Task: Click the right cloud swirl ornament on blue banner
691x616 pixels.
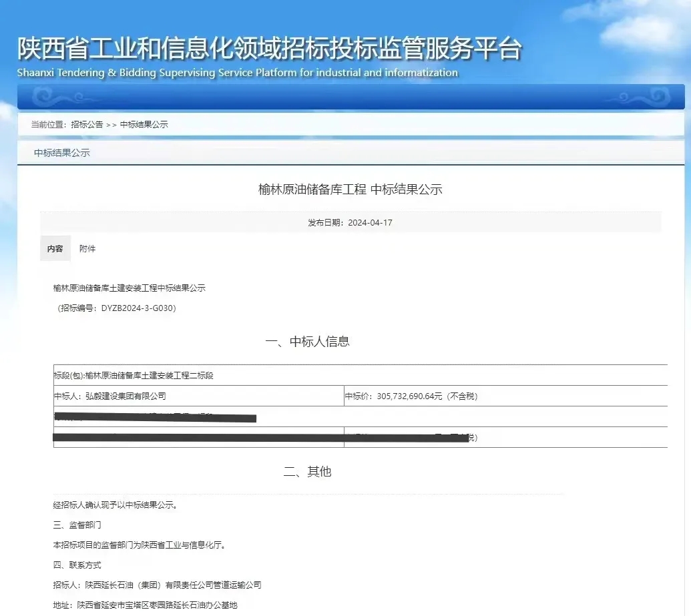Action: click(642, 97)
